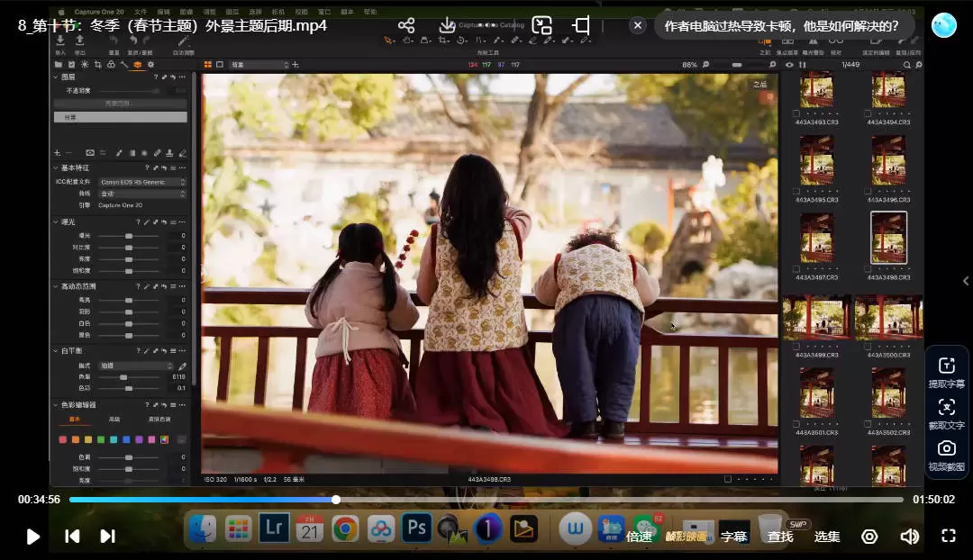Open picture-in-picture mini window icon
This screenshot has width=973, height=560.
point(541,25)
